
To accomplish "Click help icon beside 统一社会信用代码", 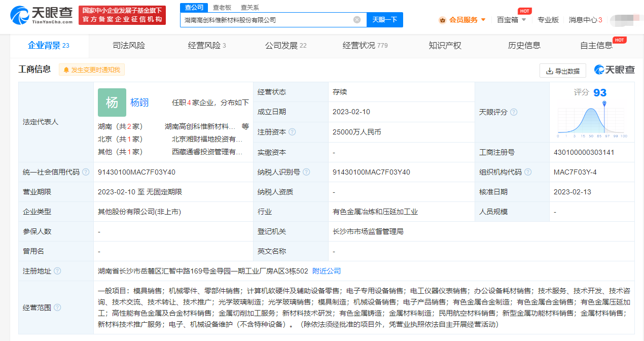I will (x=86, y=172).
